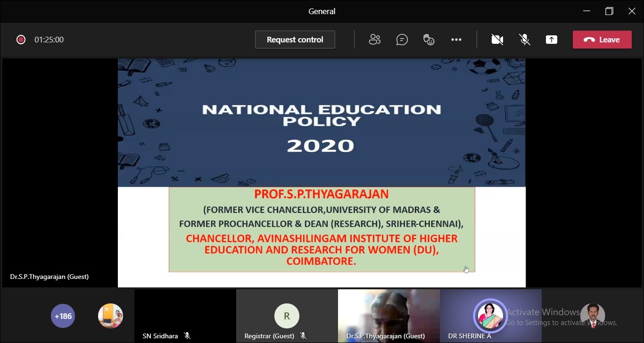Viewport: 644px width, 343px height.
Task: Toggle the camera on
Action: [x=497, y=40]
